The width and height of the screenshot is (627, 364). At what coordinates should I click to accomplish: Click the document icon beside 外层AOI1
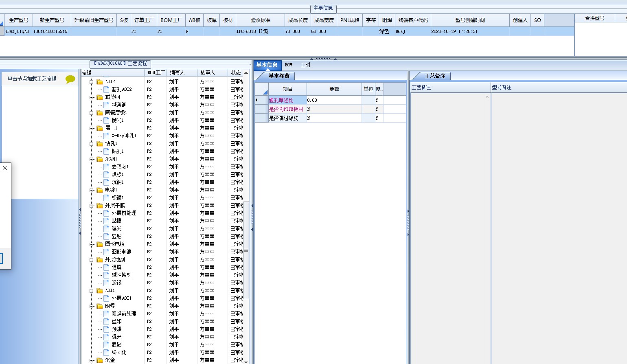pos(106,298)
